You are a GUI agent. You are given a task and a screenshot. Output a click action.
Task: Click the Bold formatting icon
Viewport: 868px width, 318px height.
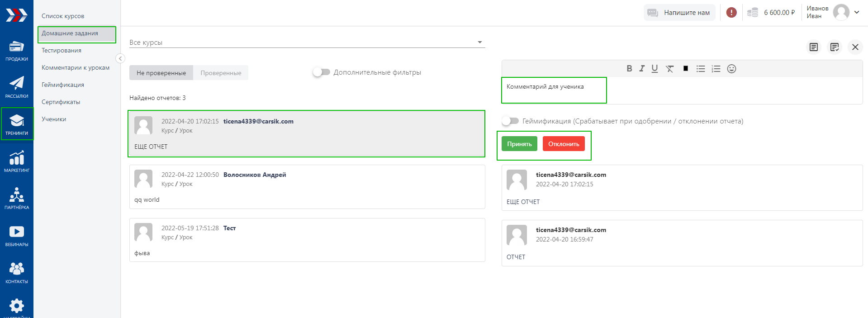629,69
